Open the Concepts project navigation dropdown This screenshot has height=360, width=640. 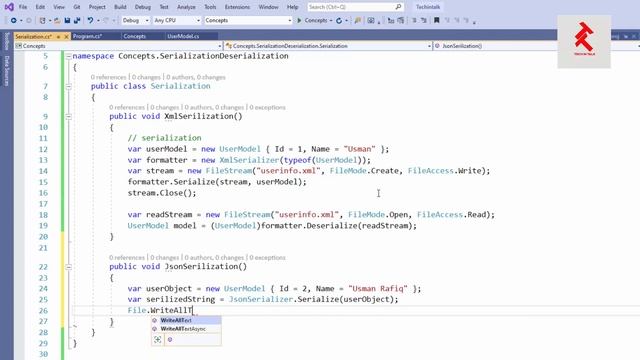(119, 46)
